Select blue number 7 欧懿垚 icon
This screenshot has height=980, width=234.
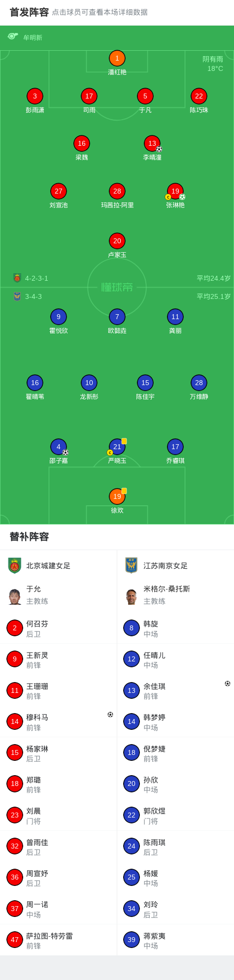117,317
